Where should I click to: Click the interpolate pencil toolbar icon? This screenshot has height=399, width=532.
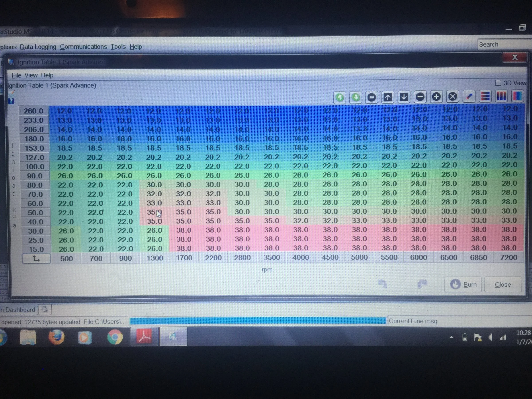(x=469, y=96)
